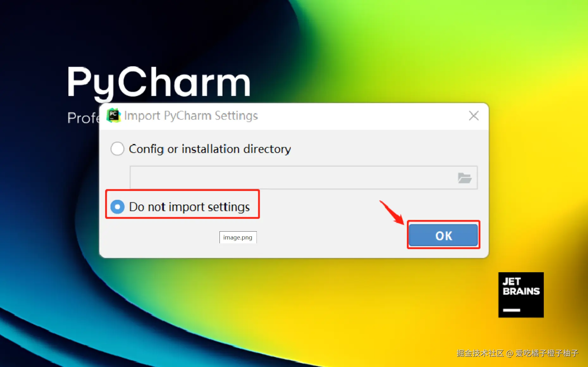Click the partially hidden Professional subtitle text

pyautogui.click(x=84, y=118)
